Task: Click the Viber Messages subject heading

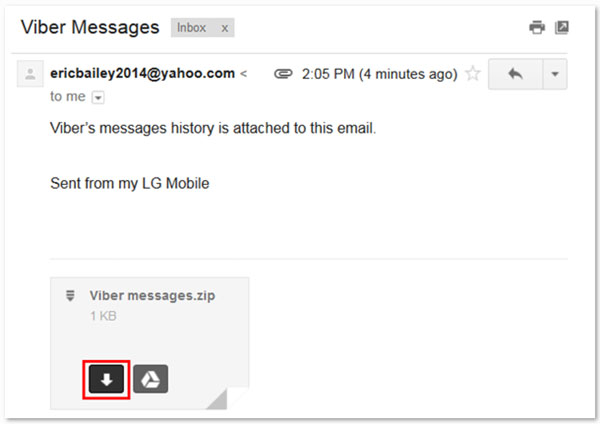Action: (90, 27)
